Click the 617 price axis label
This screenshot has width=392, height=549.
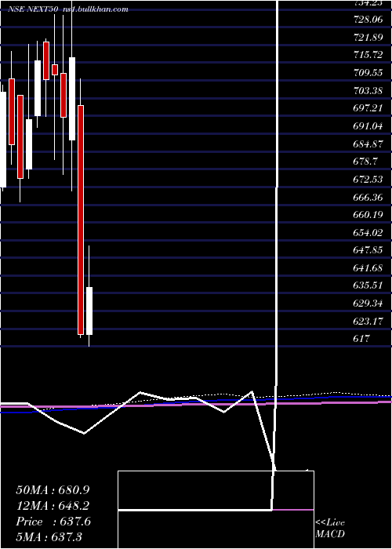pyautogui.click(x=361, y=339)
